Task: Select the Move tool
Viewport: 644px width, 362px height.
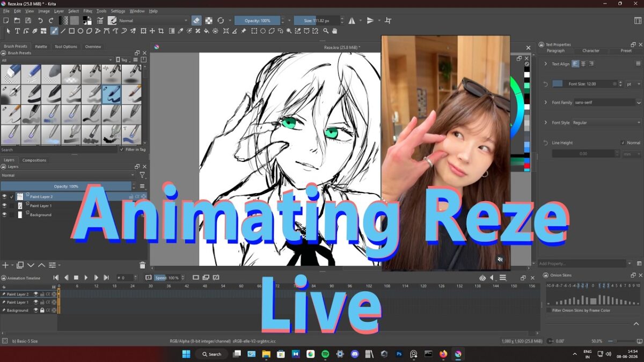Action: tap(152, 31)
